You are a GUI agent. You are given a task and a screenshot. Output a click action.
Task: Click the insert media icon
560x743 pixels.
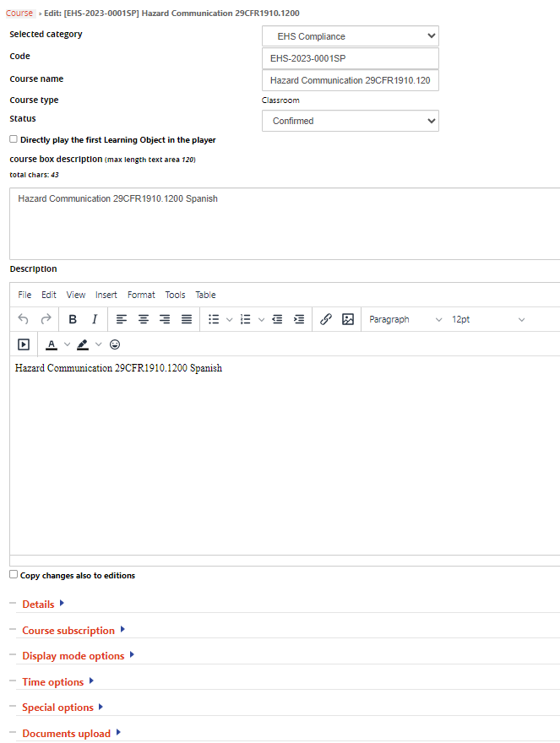(24, 344)
